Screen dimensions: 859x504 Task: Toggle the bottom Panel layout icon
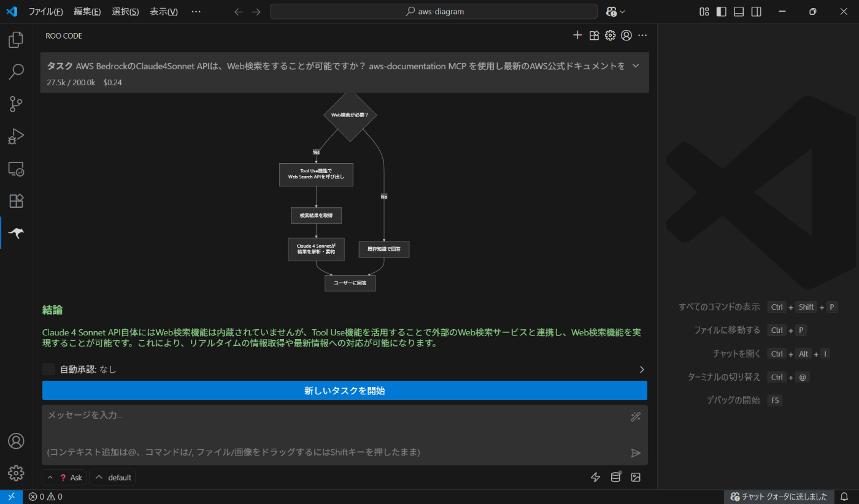coord(739,12)
